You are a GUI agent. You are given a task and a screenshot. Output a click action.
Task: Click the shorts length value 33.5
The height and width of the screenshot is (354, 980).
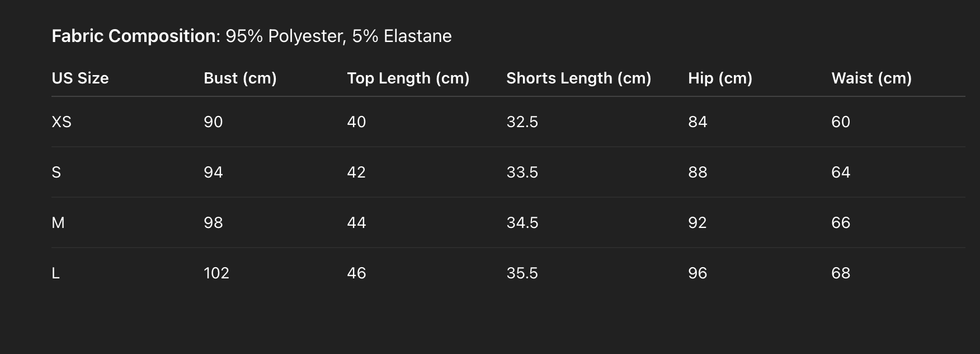click(522, 172)
